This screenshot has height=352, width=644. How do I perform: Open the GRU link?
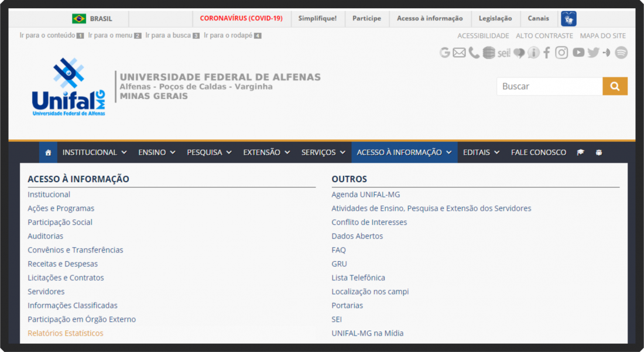(x=339, y=264)
